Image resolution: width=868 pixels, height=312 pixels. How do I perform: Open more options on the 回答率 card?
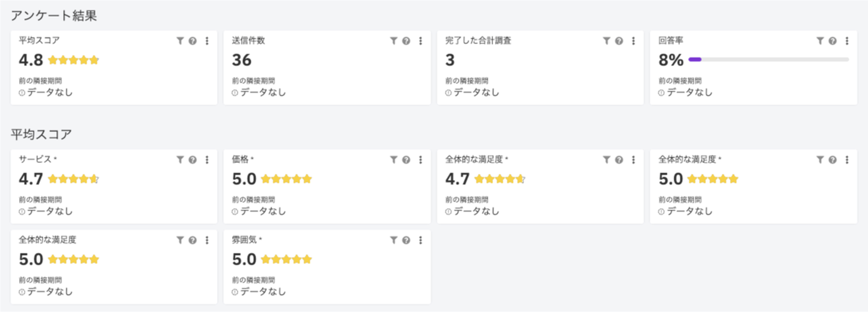tap(847, 41)
